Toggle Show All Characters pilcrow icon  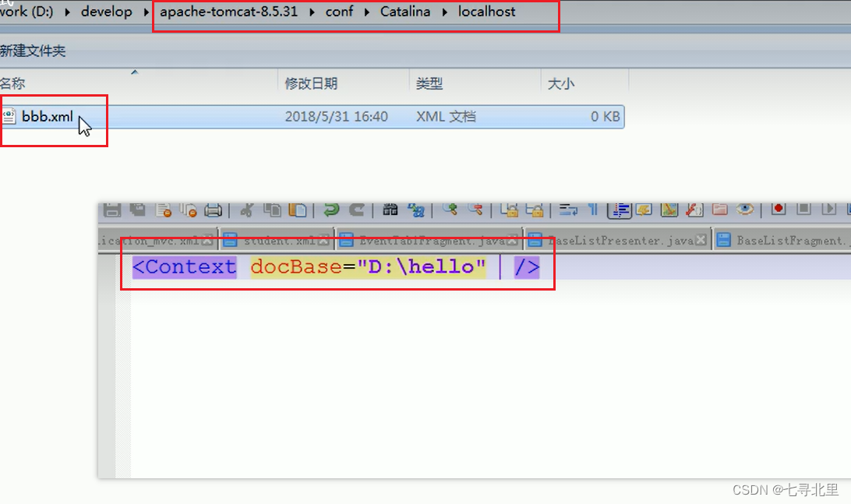pos(593,210)
